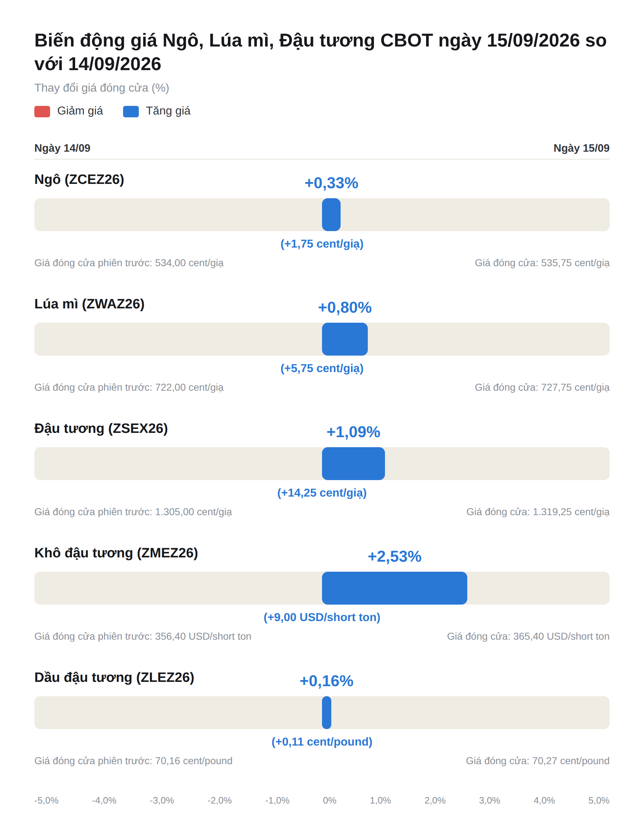Click the blue Lúa mì bar segment

pos(345,339)
